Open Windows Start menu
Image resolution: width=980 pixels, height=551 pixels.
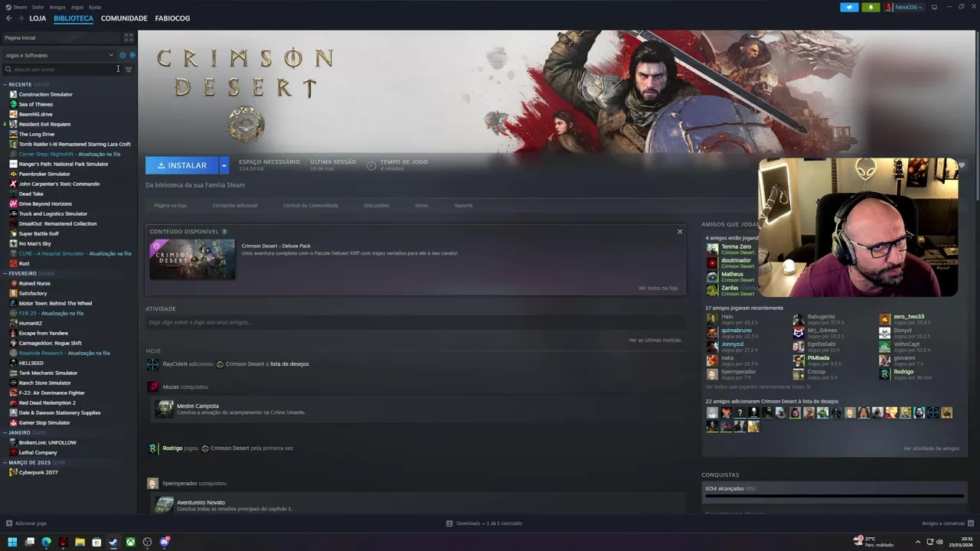coord(12,542)
